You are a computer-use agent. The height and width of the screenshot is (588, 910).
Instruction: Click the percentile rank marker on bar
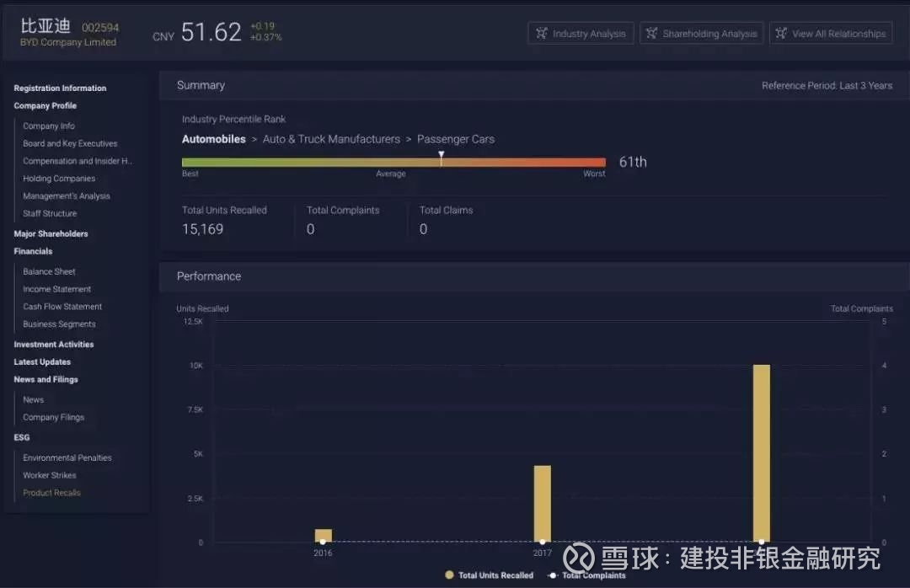[441, 158]
